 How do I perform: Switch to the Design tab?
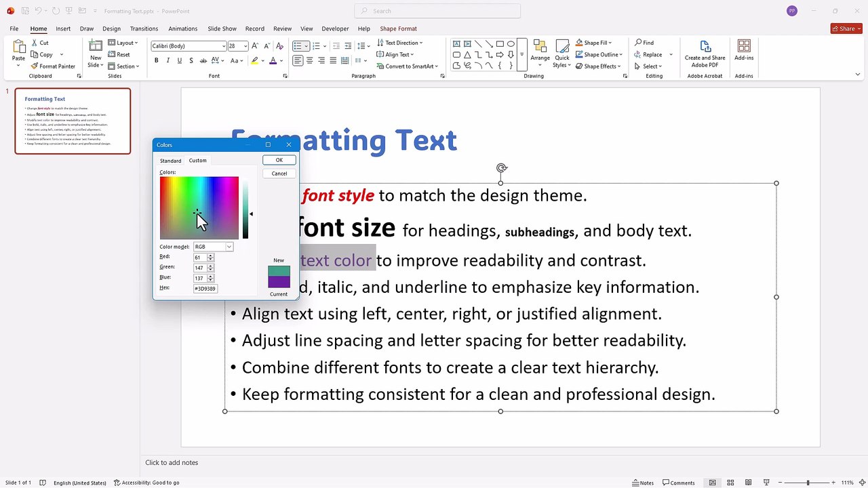point(111,28)
